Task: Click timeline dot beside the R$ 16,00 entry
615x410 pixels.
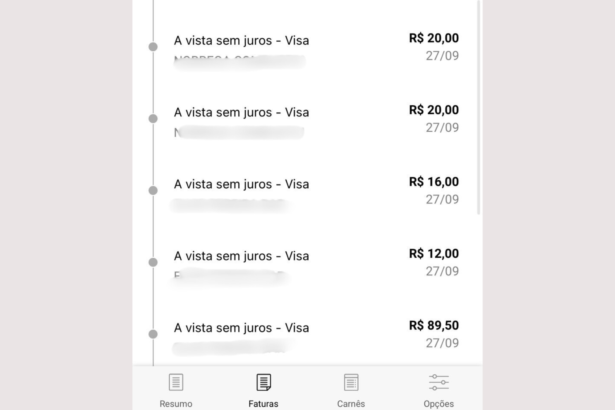Action: click(153, 190)
